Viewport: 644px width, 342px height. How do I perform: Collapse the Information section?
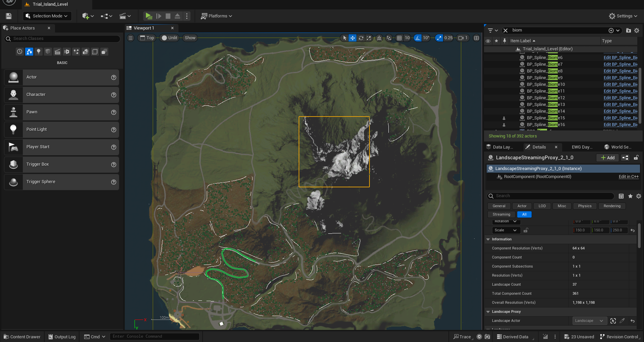[488, 239]
